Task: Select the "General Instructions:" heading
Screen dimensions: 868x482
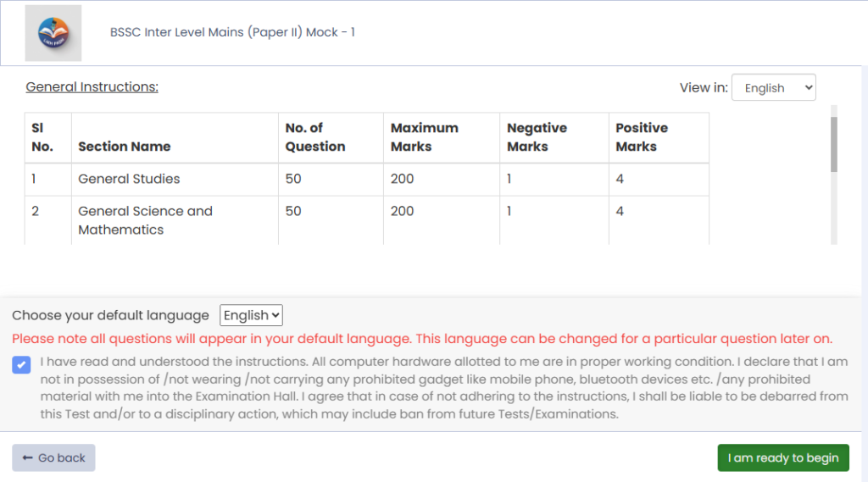Action: pyautogui.click(x=92, y=86)
